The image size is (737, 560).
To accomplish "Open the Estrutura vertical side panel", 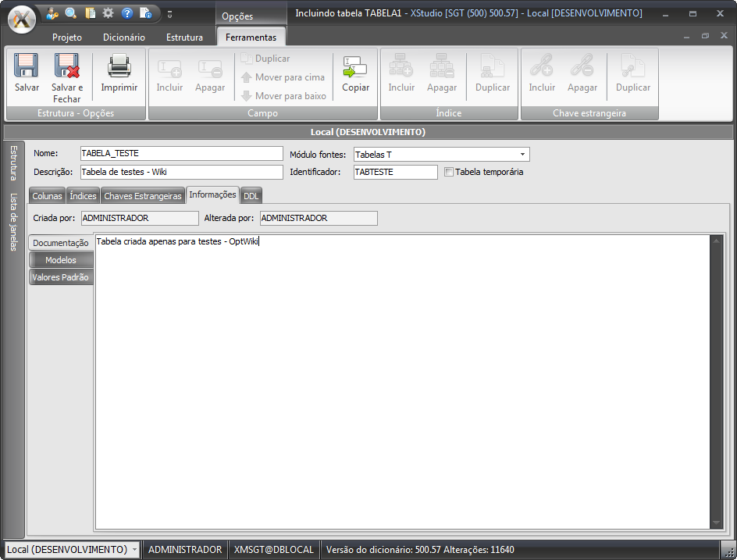I will coord(13,163).
